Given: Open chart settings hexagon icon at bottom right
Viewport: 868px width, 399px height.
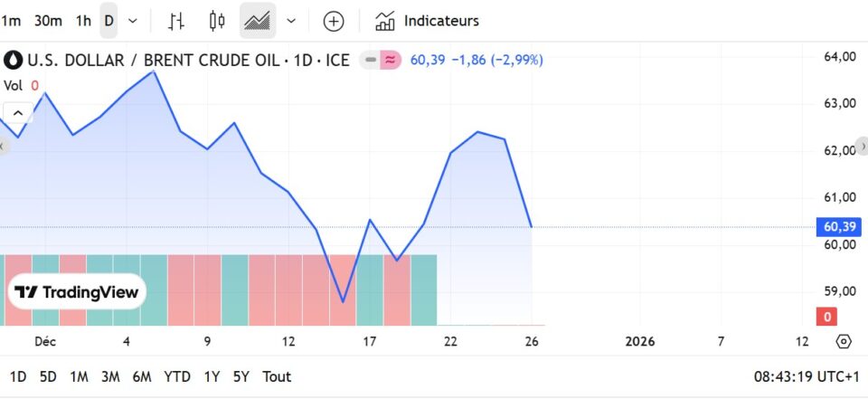Looking at the screenshot, I should pos(844,341).
